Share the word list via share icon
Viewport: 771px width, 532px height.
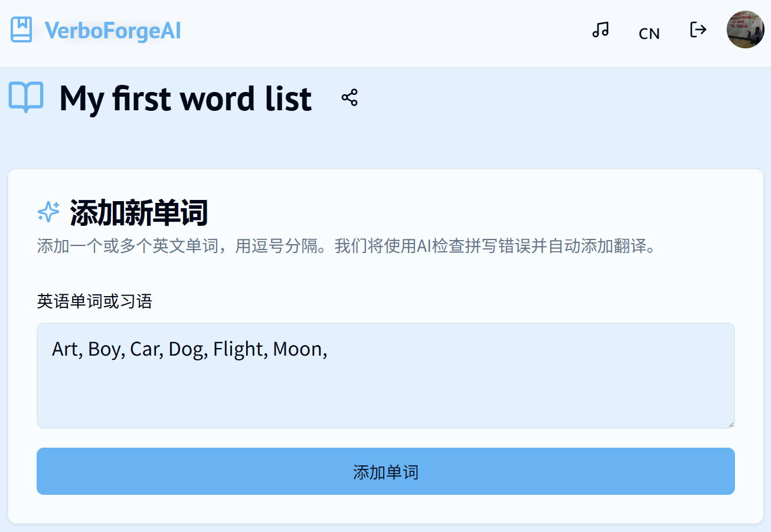pos(349,98)
